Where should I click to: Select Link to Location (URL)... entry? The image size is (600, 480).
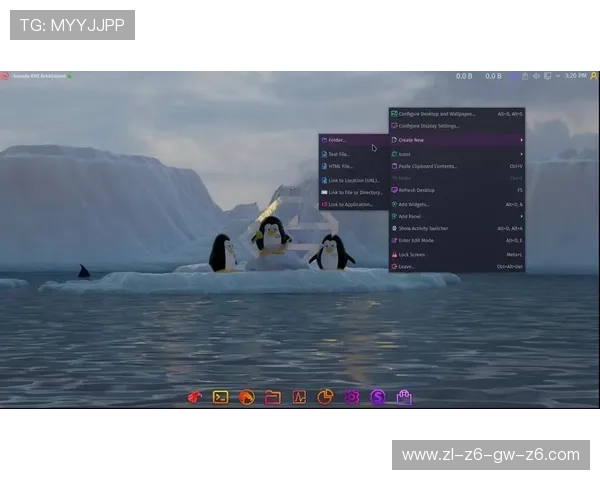[352, 180]
